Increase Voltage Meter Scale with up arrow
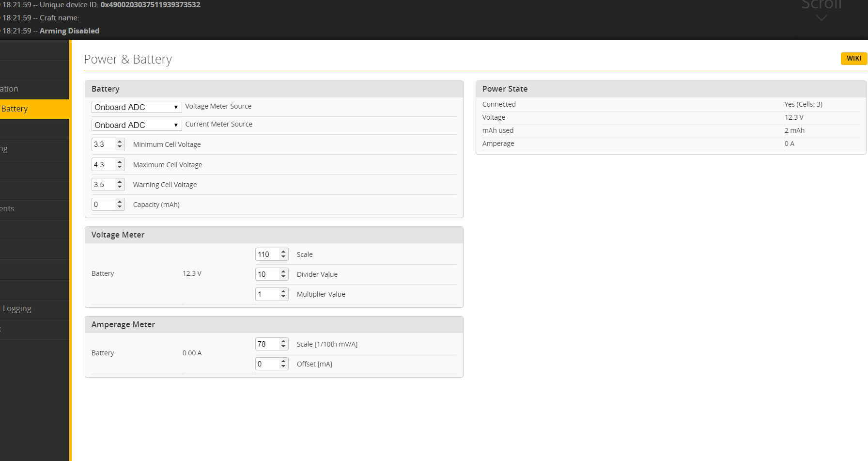The image size is (868, 461). (283, 252)
